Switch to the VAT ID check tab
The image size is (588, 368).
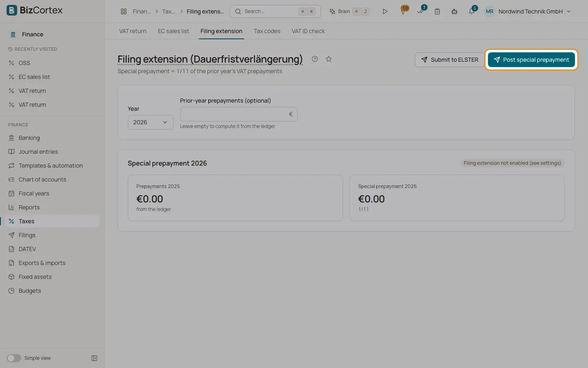[308, 31]
